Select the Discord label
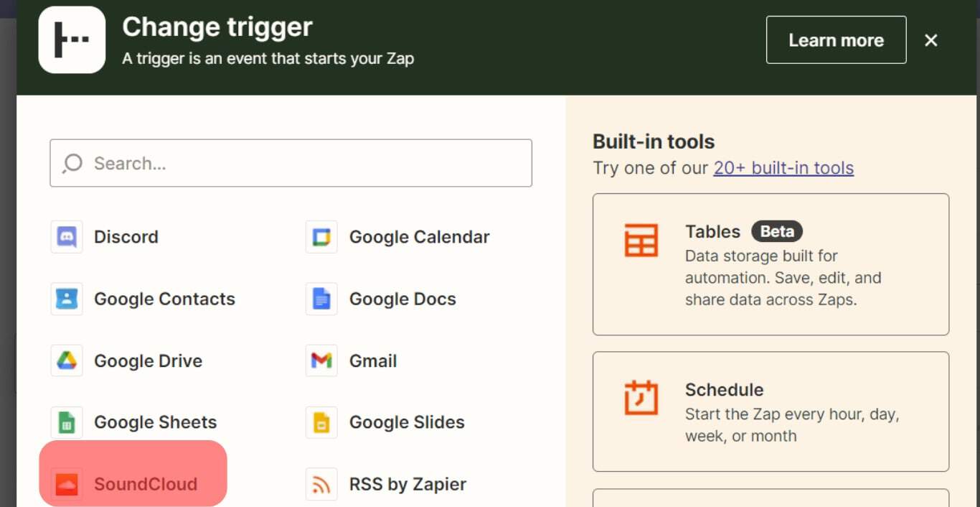The height and width of the screenshot is (507, 980). (126, 237)
